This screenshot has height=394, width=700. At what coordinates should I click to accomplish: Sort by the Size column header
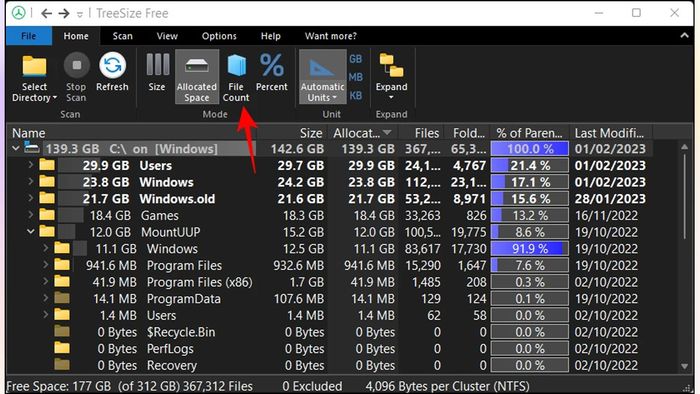[x=292, y=133]
